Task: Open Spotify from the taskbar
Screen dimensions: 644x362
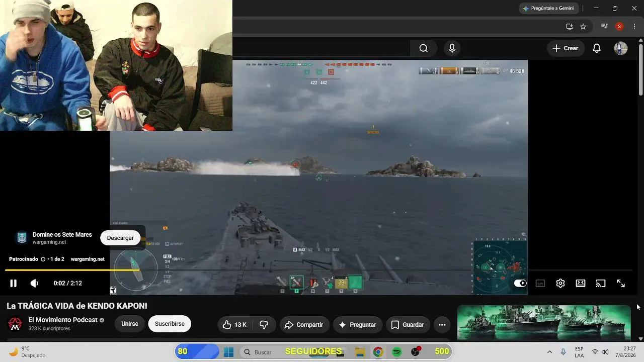Action: [x=396, y=352]
